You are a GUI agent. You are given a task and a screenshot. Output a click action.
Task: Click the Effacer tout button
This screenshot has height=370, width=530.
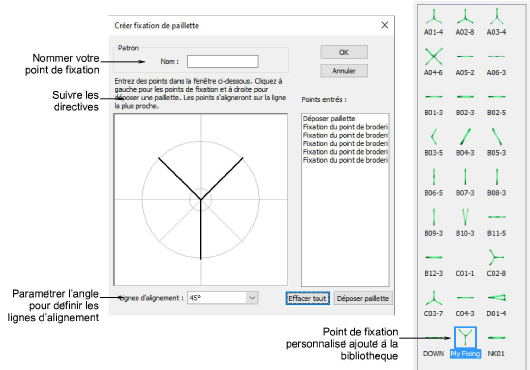click(x=307, y=298)
